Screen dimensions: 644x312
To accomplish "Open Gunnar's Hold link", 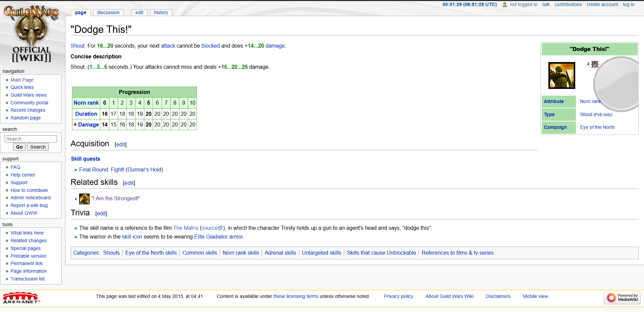I will pos(144,169).
